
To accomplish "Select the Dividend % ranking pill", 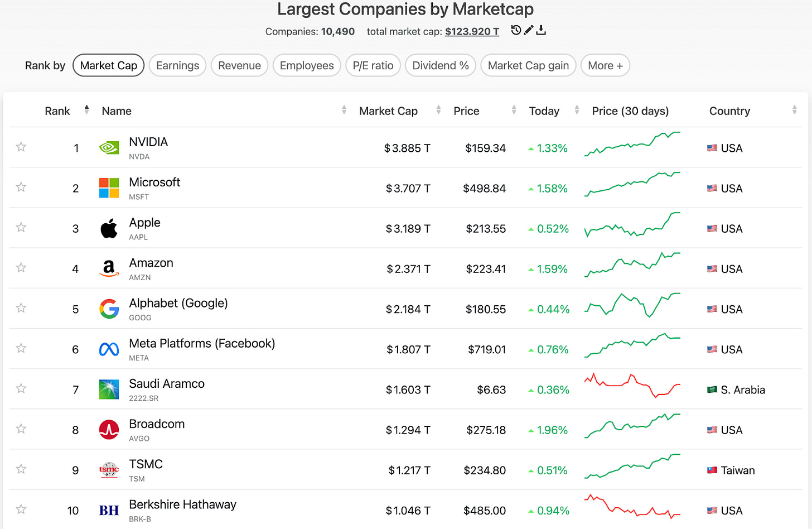I will (x=440, y=65).
